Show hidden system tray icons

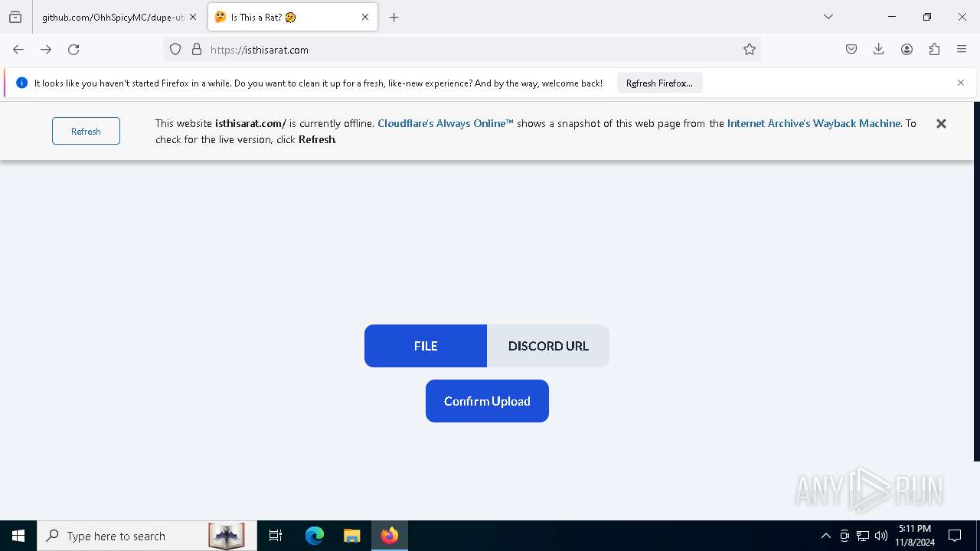click(825, 536)
